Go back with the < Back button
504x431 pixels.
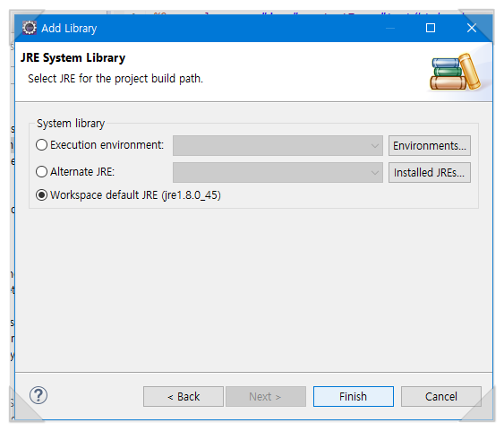click(x=184, y=397)
